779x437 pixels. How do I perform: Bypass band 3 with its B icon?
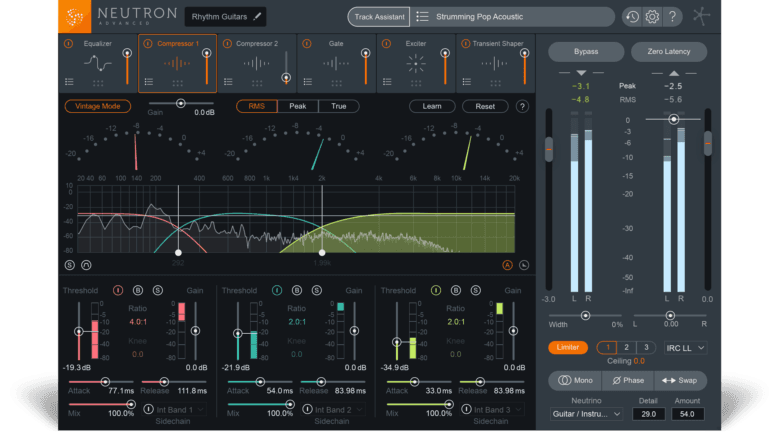tap(456, 291)
